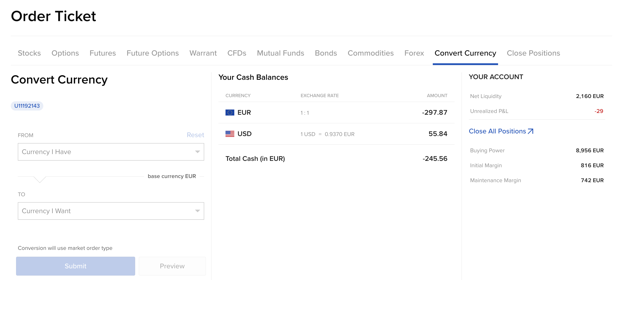Select the Mutual Funds tab
Image resolution: width=644 pixels, height=327 pixels.
(280, 53)
